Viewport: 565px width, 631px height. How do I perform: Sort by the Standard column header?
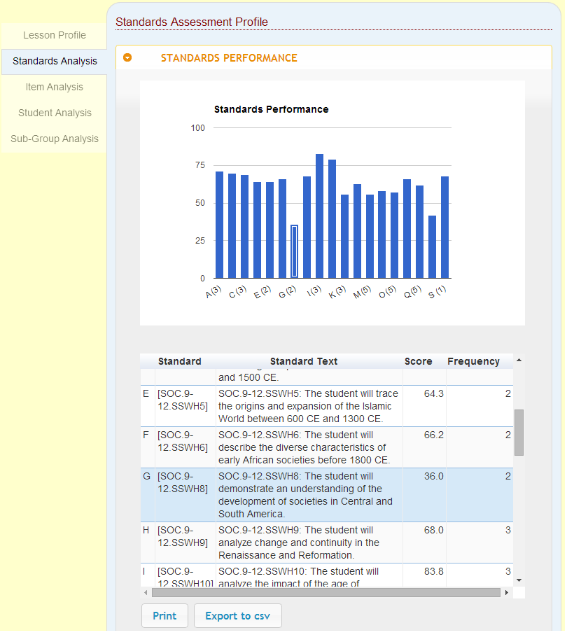tap(179, 361)
